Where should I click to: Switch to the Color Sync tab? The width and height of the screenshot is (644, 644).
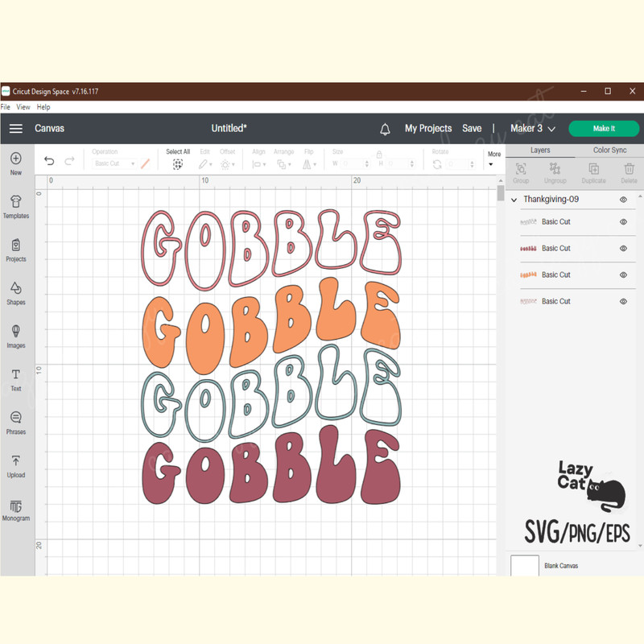[x=609, y=151]
